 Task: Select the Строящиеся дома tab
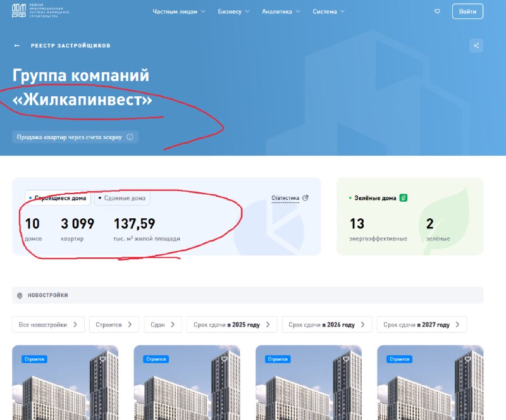point(58,198)
